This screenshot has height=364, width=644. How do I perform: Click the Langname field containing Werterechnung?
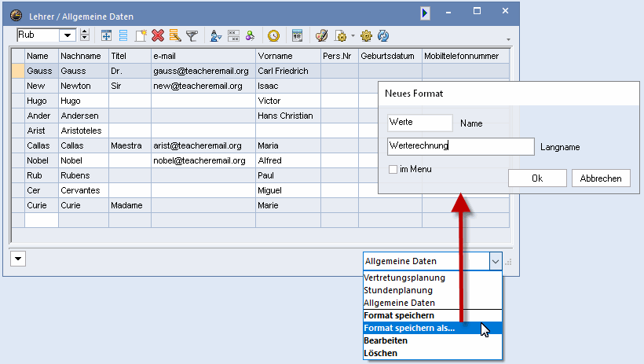[x=460, y=146]
